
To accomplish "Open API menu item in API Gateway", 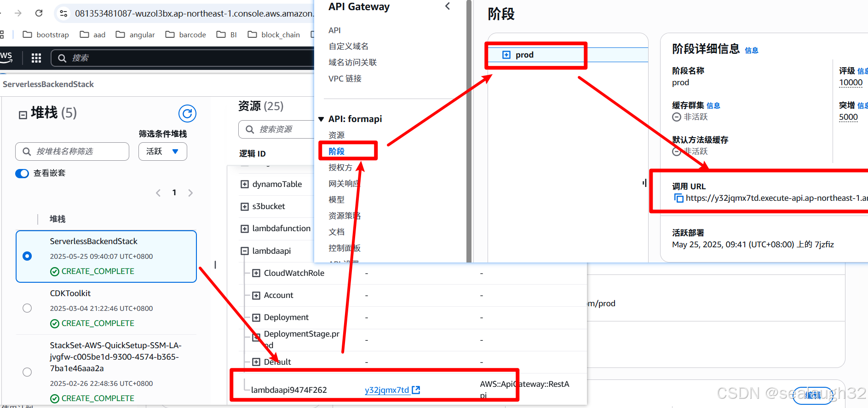I will [x=334, y=30].
